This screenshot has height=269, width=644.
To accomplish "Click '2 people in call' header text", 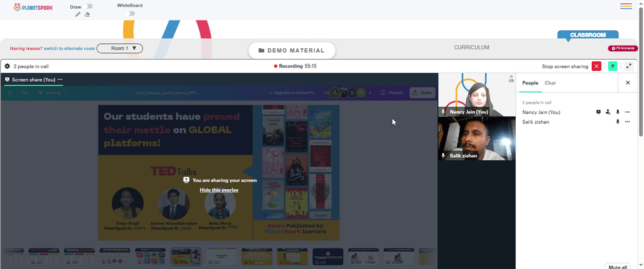I will [x=31, y=66].
